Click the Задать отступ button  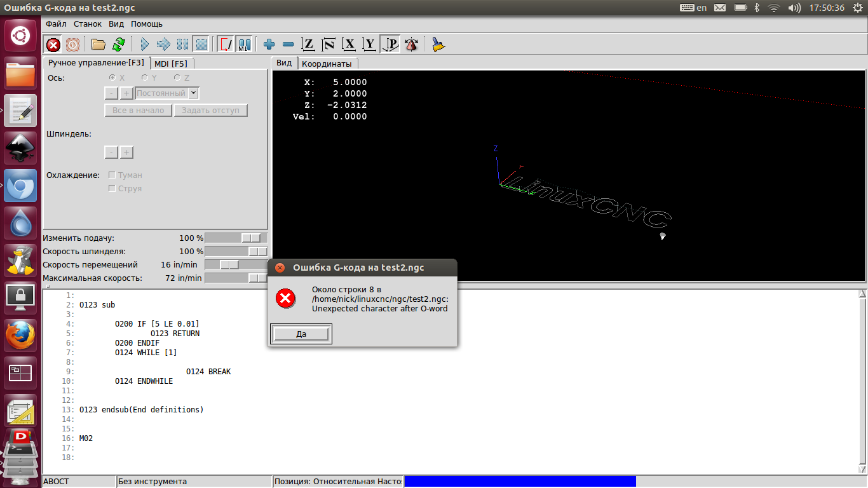coord(210,110)
